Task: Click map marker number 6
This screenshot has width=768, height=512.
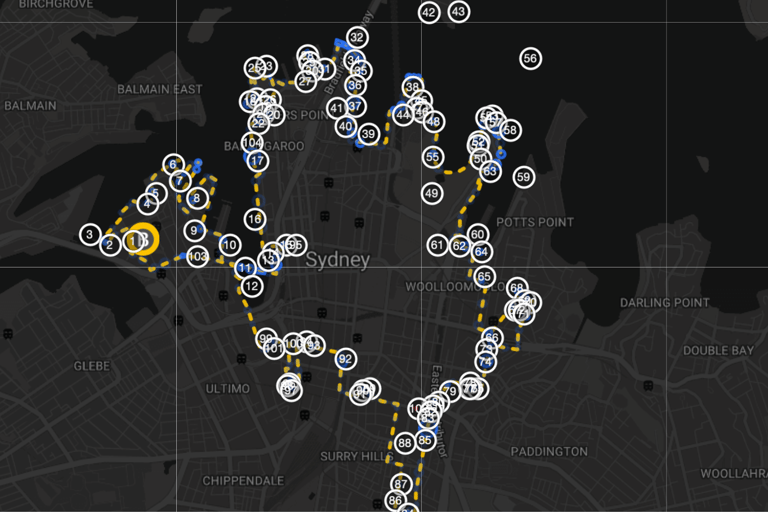Action: pyautogui.click(x=173, y=164)
